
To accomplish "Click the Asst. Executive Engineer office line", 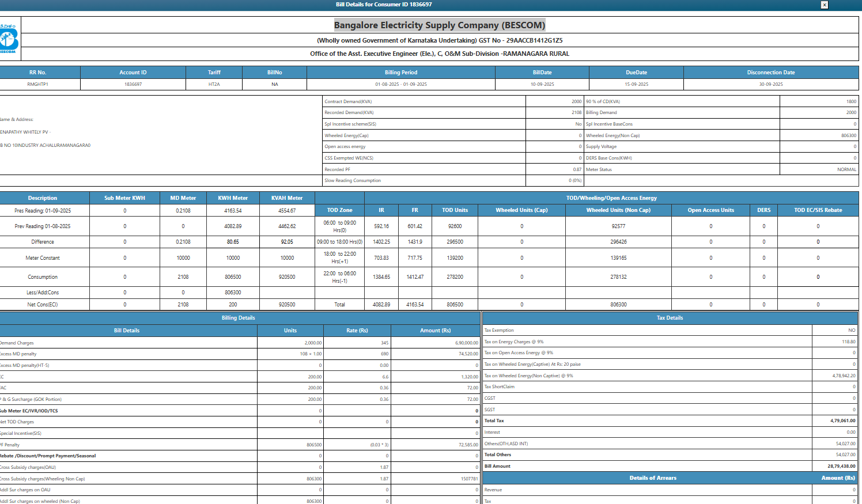I will (440, 54).
